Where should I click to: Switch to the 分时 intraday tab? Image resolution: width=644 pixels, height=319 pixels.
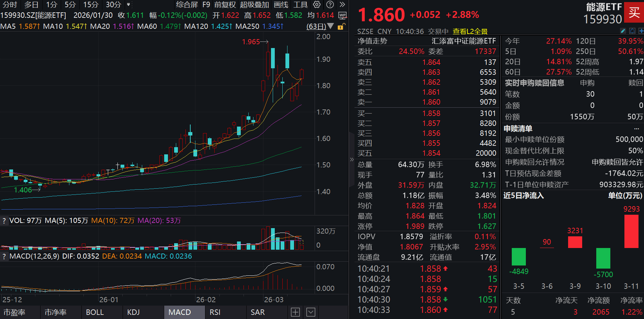tap(9, 5)
